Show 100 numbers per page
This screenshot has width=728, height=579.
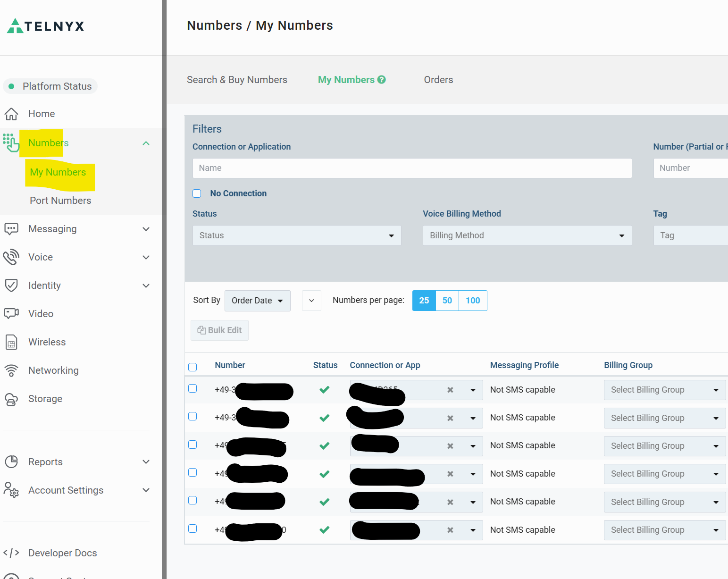point(473,301)
